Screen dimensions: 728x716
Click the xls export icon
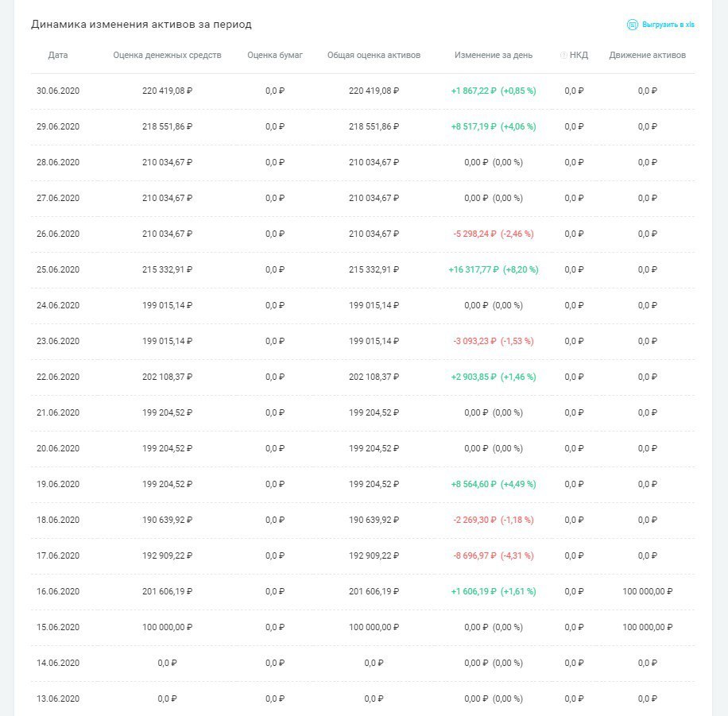[x=632, y=25]
